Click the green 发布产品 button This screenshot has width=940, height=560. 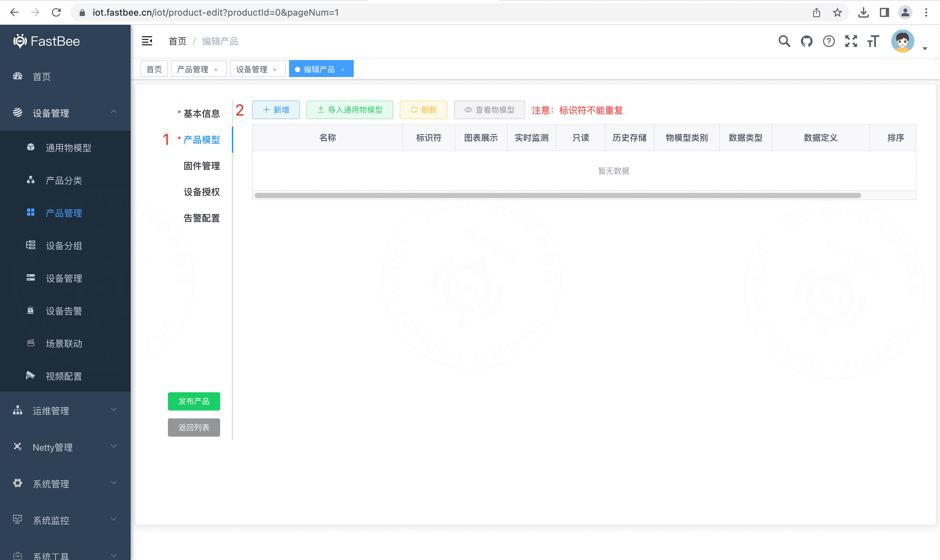click(x=194, y=401)
